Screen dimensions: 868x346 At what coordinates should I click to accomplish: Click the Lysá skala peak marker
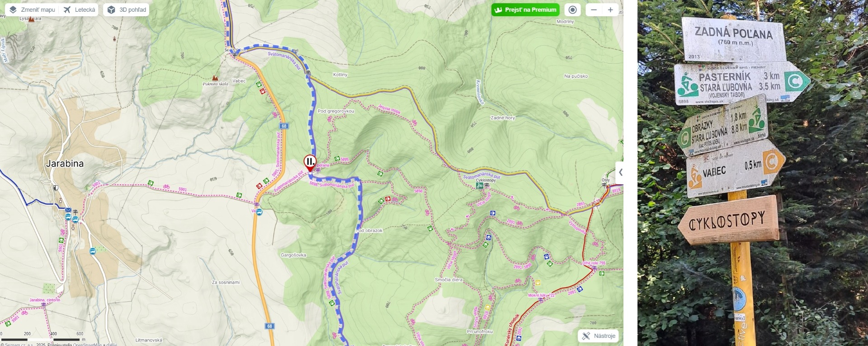pos(31,19)
